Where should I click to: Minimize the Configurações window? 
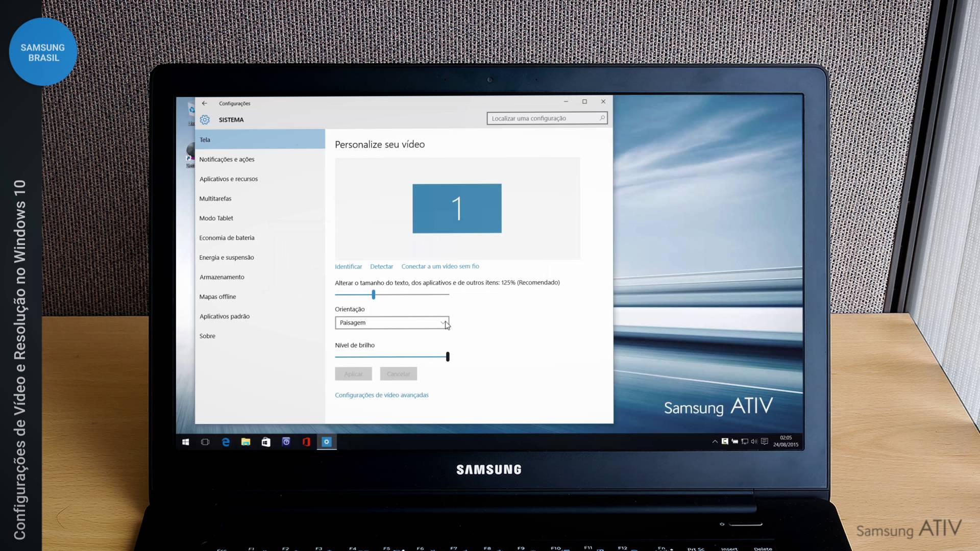566,102
